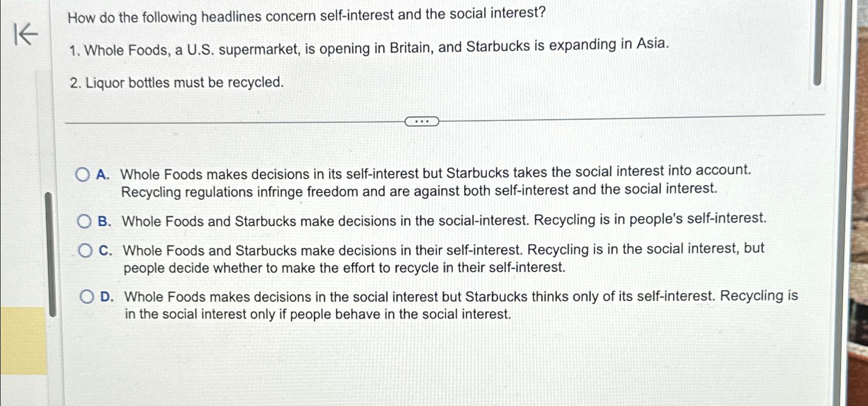Select answer choice B
The width and height of the screenshot is (868, 406).
coord(84,221)
